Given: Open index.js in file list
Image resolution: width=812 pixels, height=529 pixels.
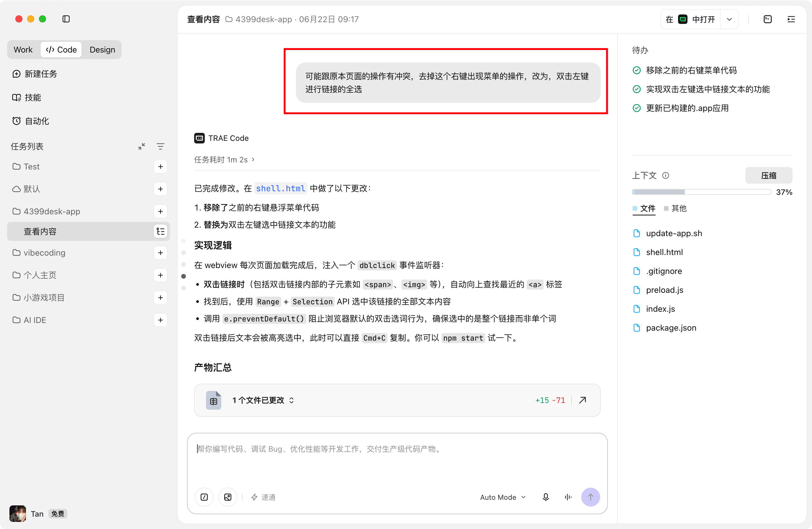Looking at the screenshot, I should 654,309.
